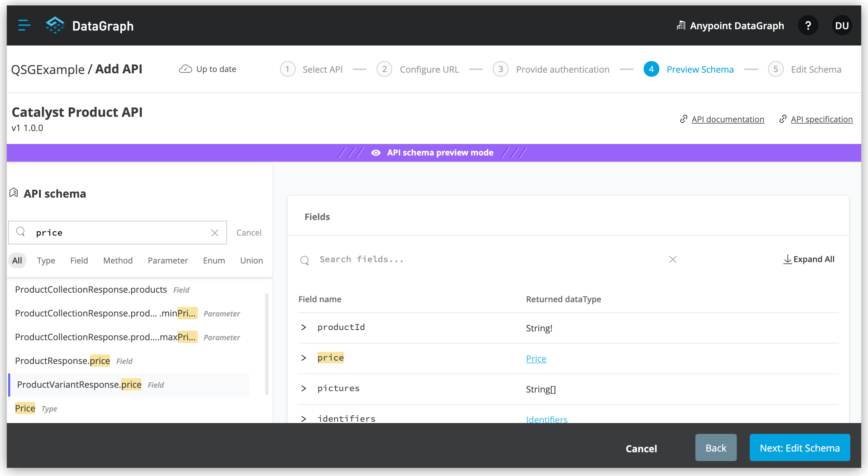Expand the price field row

[303, 357]
